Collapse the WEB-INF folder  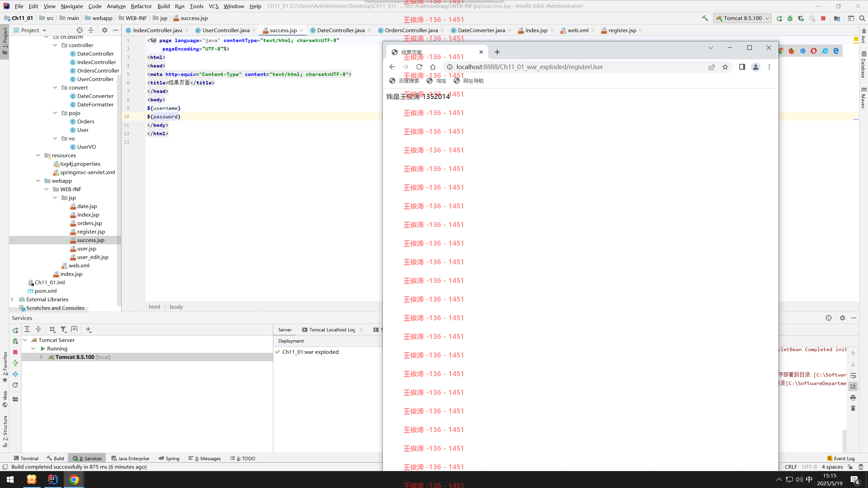tap(46, 189)
